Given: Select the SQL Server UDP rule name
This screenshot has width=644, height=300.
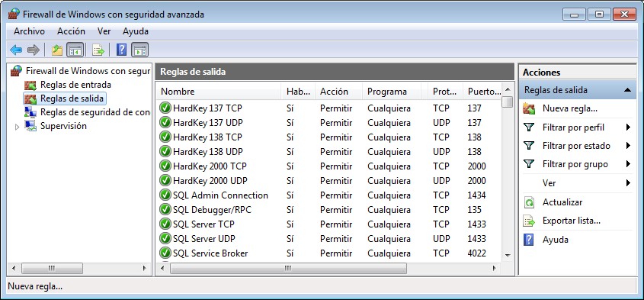Looking at the screenshot, I should click(204, 239).
